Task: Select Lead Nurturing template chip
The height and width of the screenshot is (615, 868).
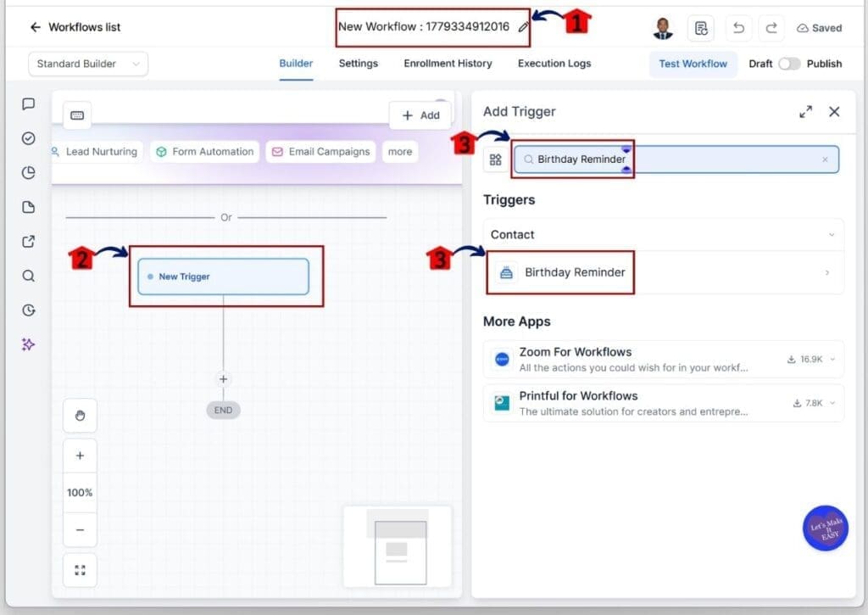Action: pos(97,152)
